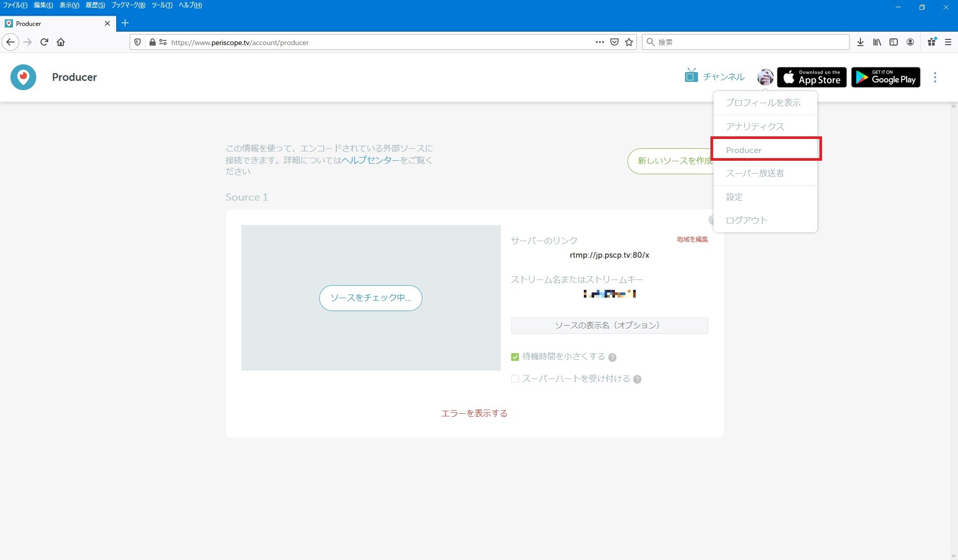The width and height of the screenshot is (958, 560).
Task: Select スーパー放送者 from the dropdown
Action: coord(765,173)
